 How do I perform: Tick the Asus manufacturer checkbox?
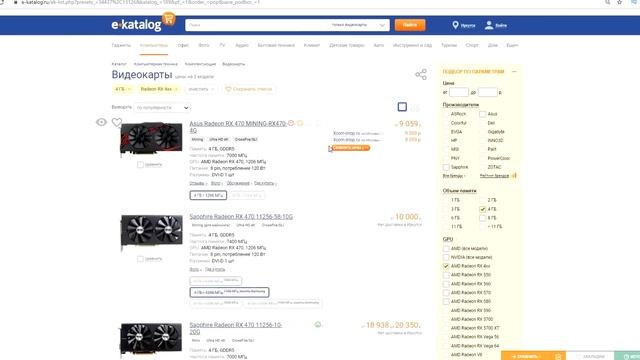coord(482,114)
